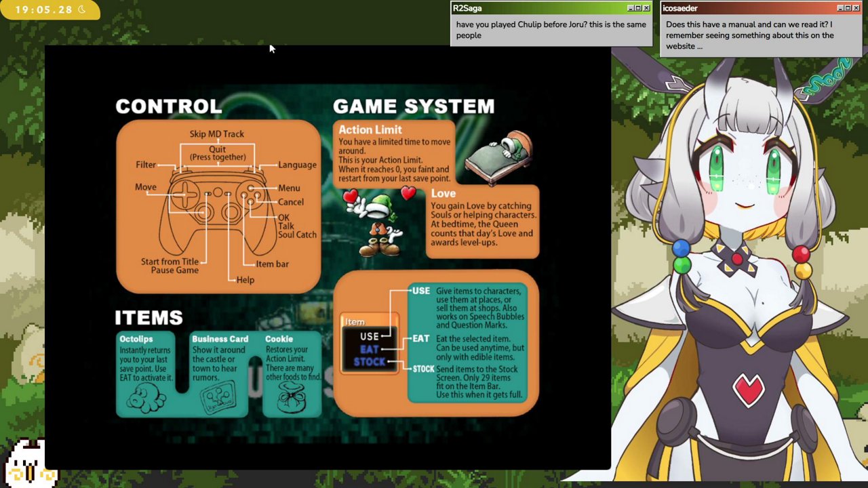
Task: Click the Talk control label
Action: point(285,226)
